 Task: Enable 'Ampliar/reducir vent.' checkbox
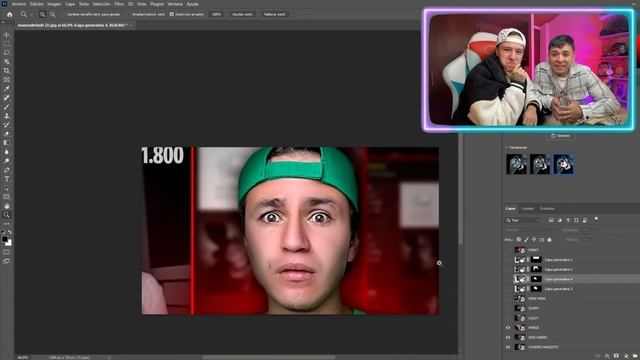tap(129, 14)
